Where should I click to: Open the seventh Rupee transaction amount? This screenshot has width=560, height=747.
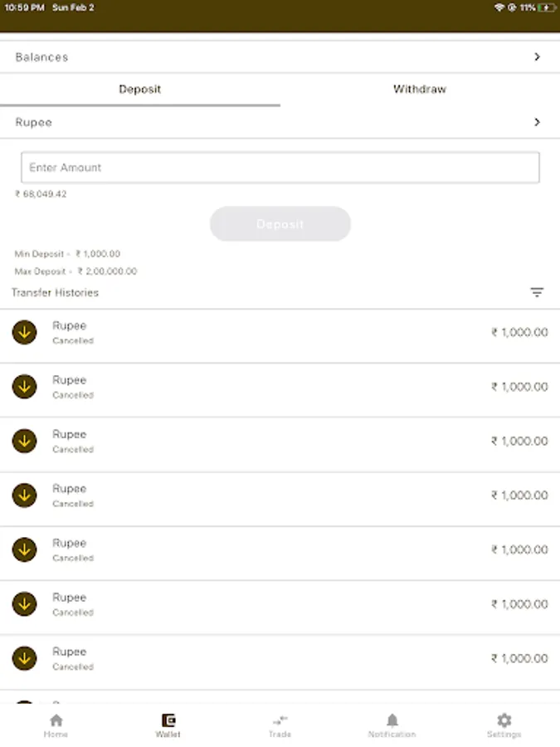(519, 658)
